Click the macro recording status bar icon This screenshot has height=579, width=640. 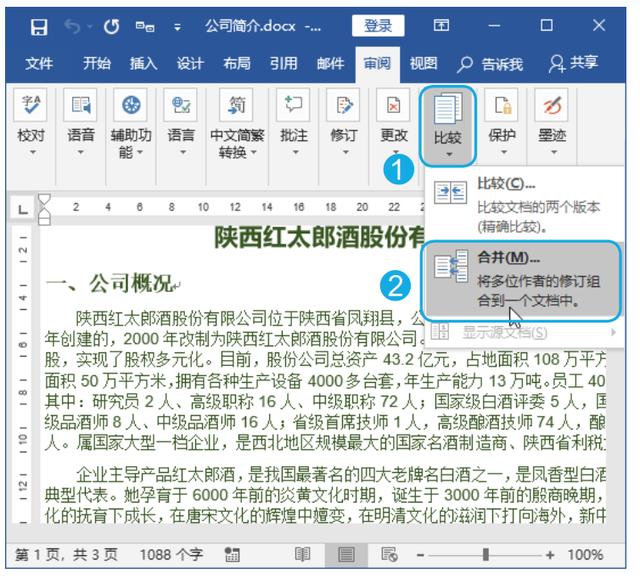tap(233, 555)
